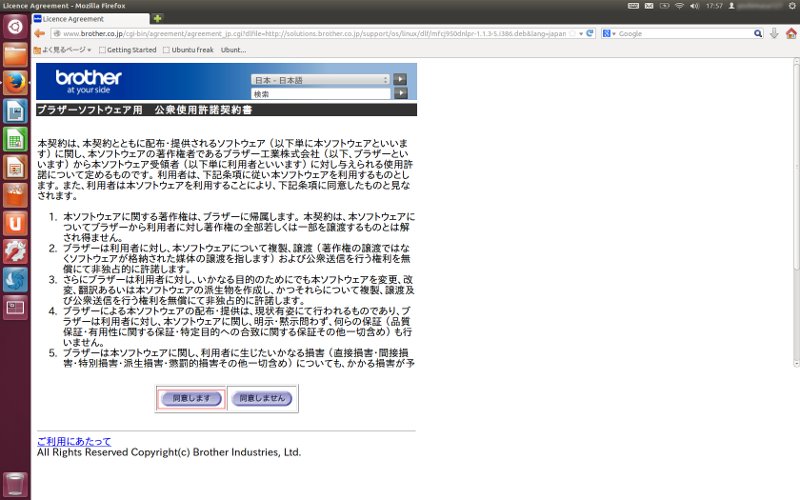Image resolution: width=800 pixels, height=500 pixels.
Task: Open the system gear menu in top panel
Action: tap(791, 6)
